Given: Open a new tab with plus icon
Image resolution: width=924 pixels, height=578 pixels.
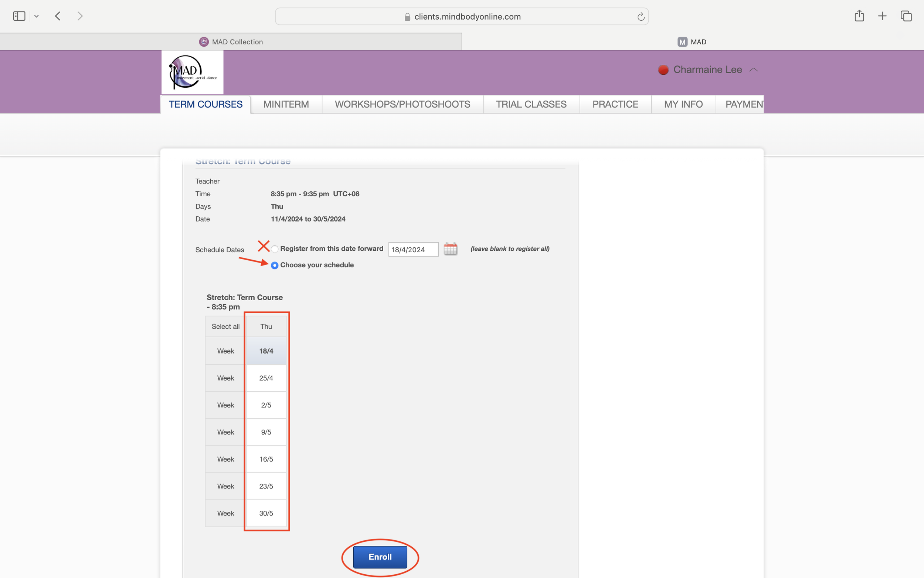Looking at the screenshot, I should (x=882, y=16).
